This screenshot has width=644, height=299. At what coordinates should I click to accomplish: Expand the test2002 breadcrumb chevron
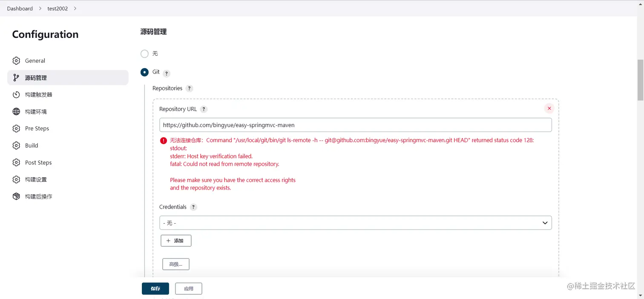tap(75, 9)
